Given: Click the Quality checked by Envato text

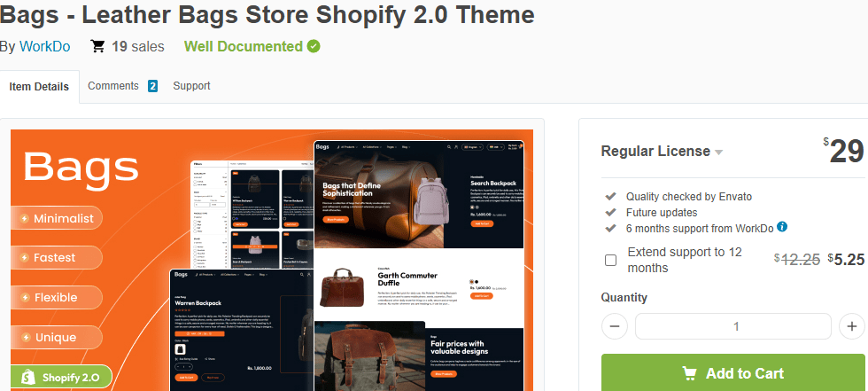Looking at the screenshot, I should 689,197.
